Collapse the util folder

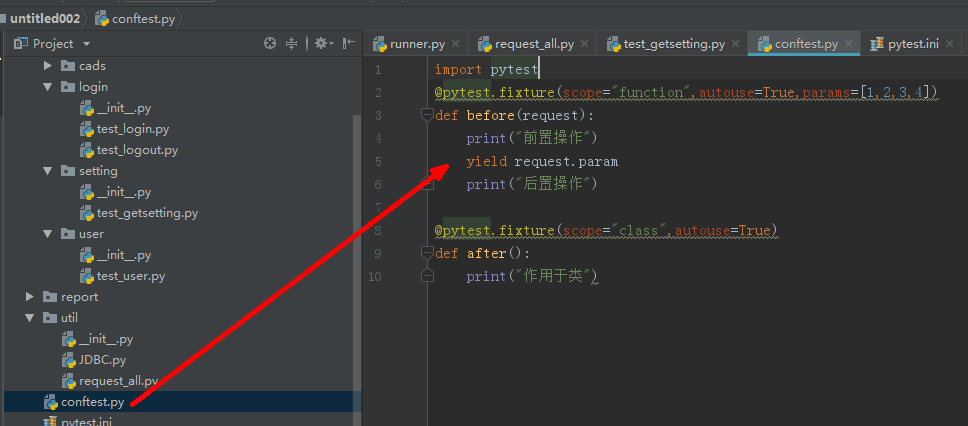[x=30, y=318]
